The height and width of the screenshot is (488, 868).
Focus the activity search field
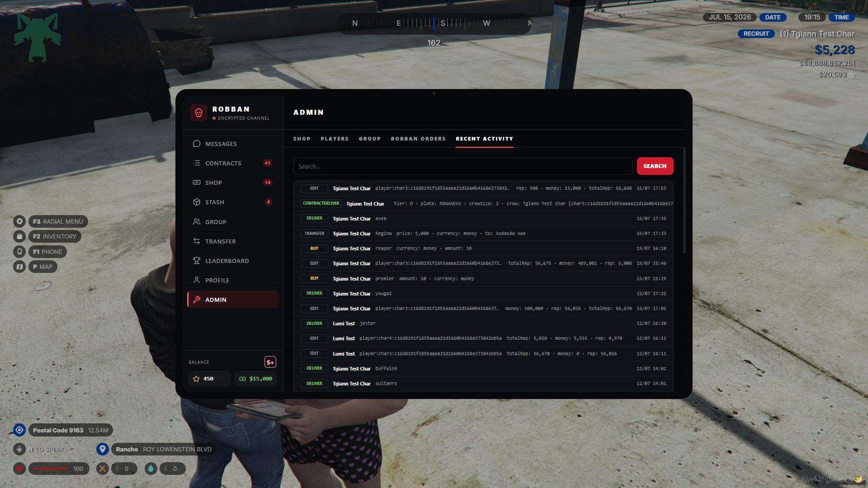click(463, 166)
